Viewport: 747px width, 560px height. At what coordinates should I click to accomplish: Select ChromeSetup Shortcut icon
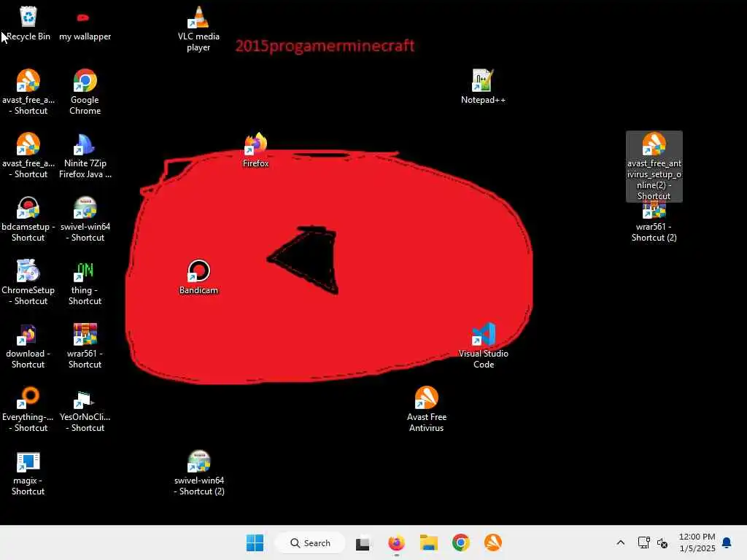28,282
